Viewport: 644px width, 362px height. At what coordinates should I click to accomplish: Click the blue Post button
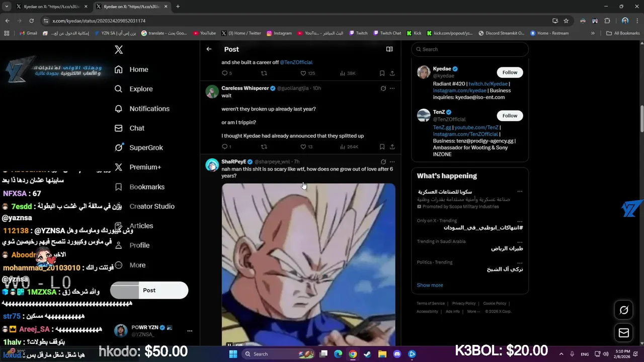click(x=149, y=290)
